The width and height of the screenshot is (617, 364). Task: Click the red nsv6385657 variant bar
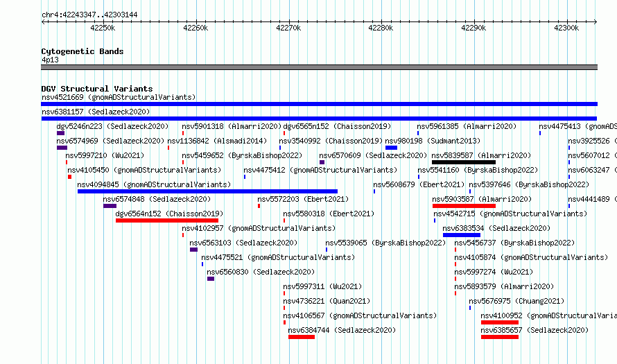pyautogui.click(x=500, y=337)
